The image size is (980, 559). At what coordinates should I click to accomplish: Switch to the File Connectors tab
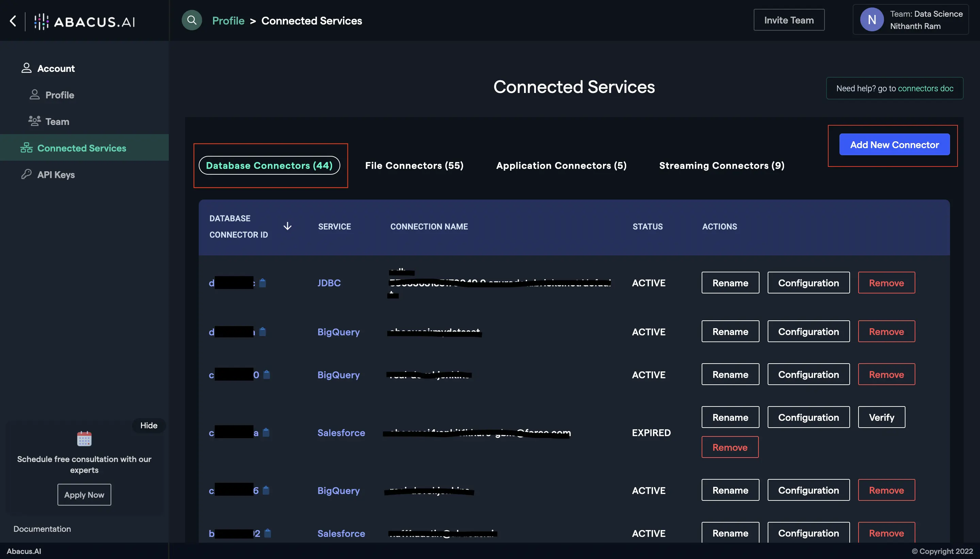[414, 165]
